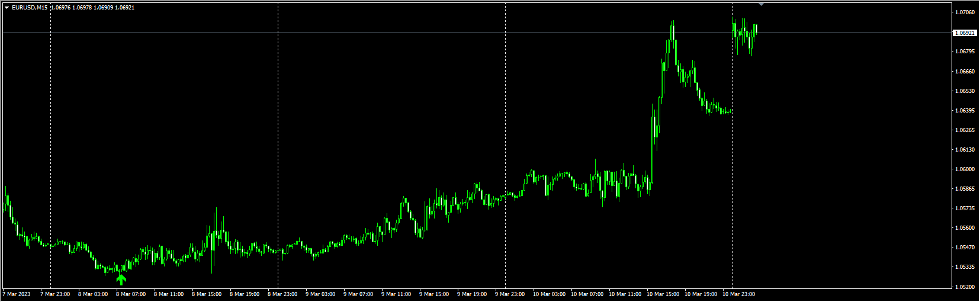Click the 8 Mar 19:00 time label
This screenshot has width=980, height=302.
click(x=245, y=294)
